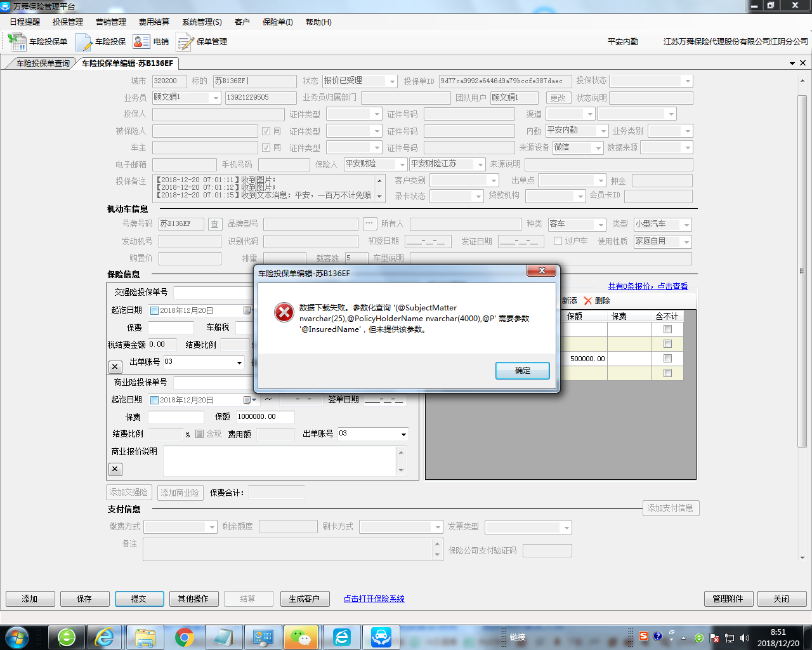Expand the 种类 dropdown showing 客车

tap(601, 225)
